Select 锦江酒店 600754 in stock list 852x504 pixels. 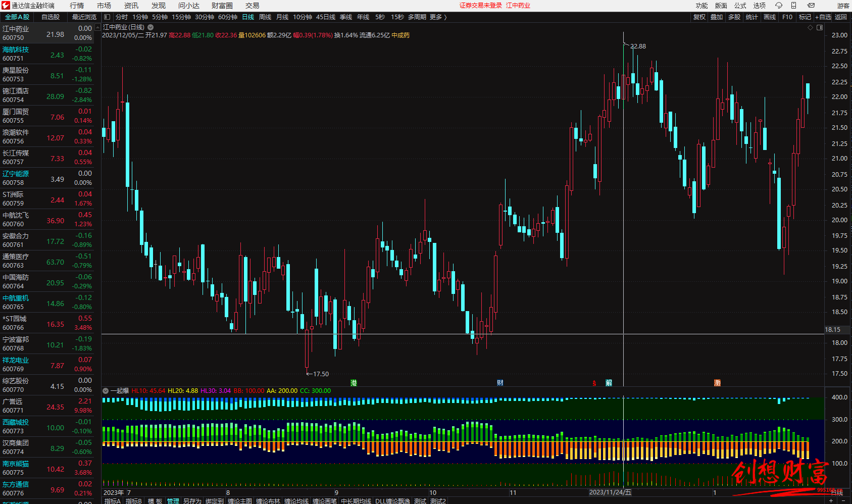coord(47,95)
